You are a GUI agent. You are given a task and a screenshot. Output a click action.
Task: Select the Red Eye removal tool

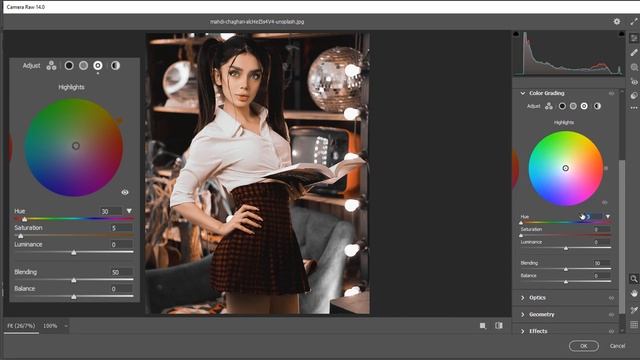[633, 81]
